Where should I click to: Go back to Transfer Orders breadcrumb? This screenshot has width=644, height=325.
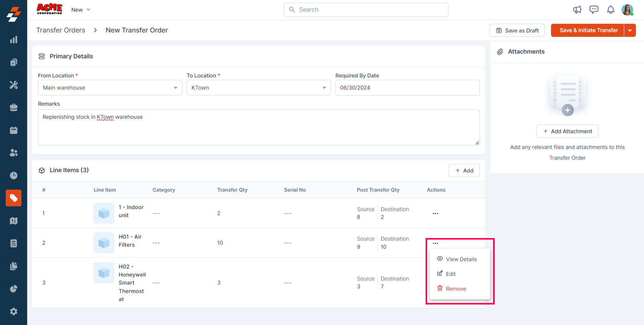61,30
